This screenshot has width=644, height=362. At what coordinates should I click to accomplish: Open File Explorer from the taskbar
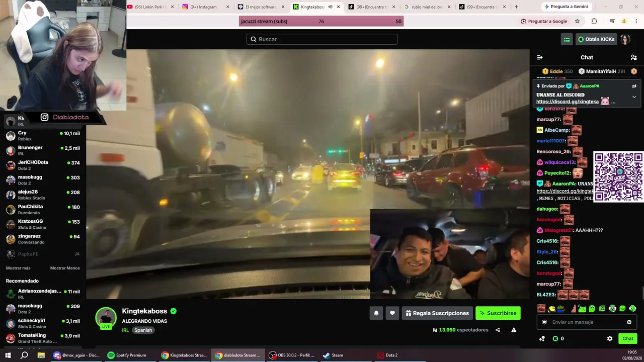41,355
